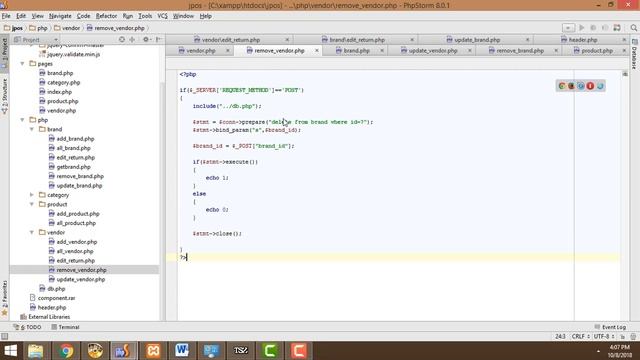Expand the category folder
The width and height of the screenshot is (640, 360).
pos(32,195)
